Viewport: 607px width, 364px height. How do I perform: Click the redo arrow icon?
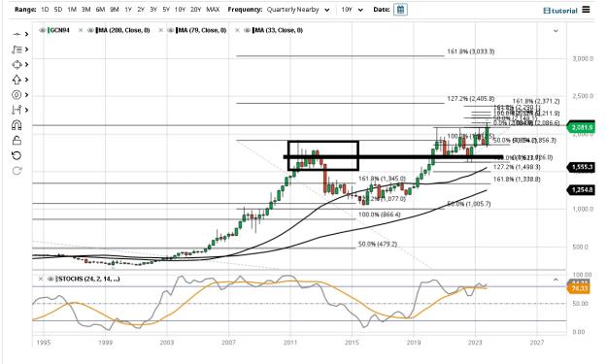pyautogui.click(x=17, y=171)
